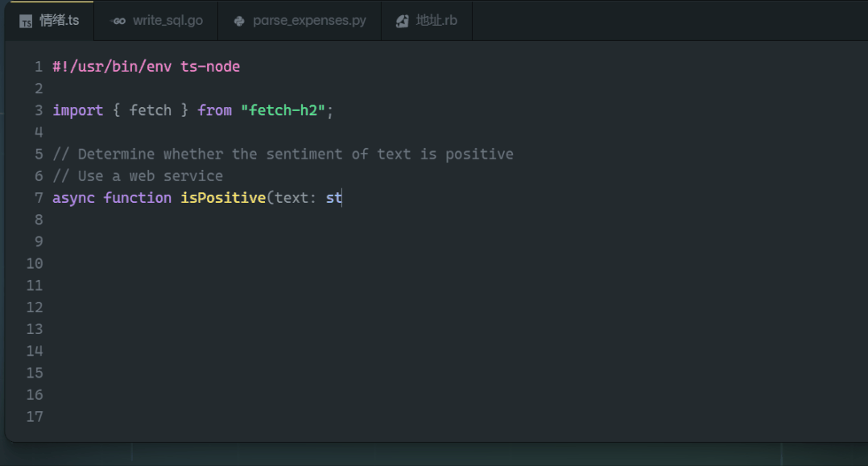The image size is (868, 466).
Task: Select the 地址.rb tab label
Action: click(436, 20)
